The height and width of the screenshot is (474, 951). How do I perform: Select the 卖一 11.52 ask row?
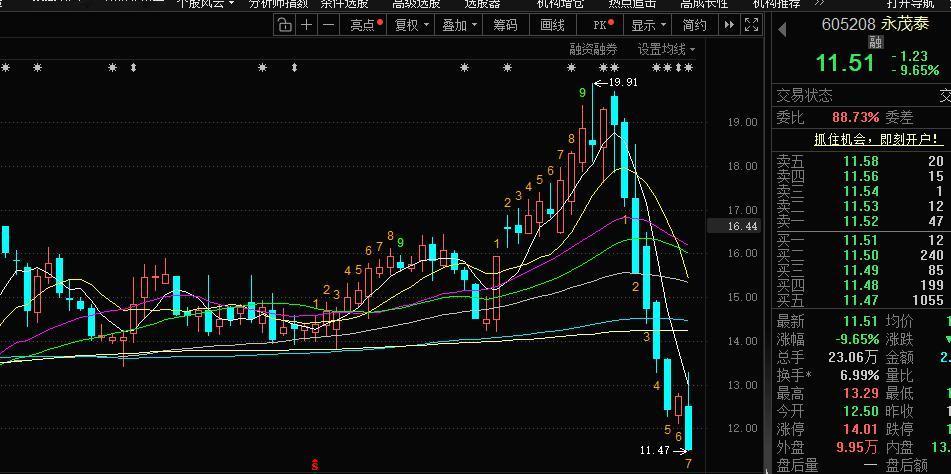pyautogui.click(x=861, y=222)
